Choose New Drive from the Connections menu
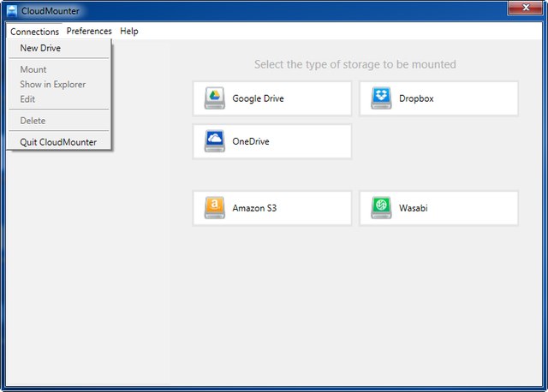548x392 pixels. 40,49
